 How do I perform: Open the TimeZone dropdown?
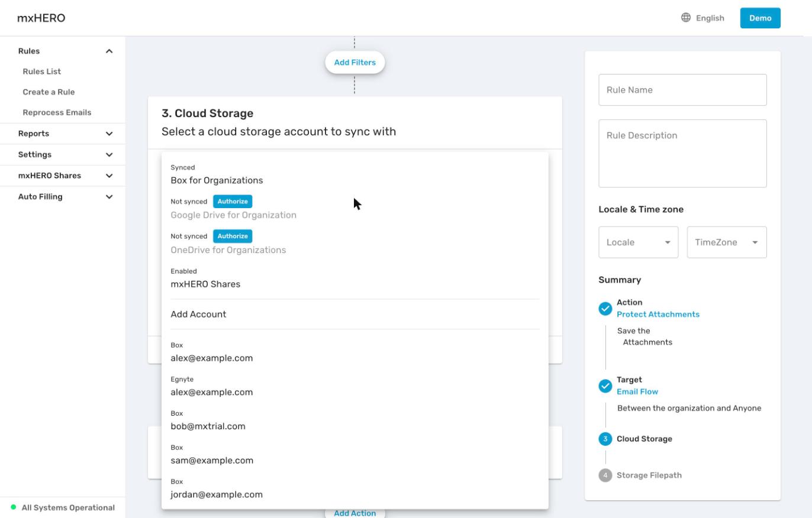tap(727, 242)
